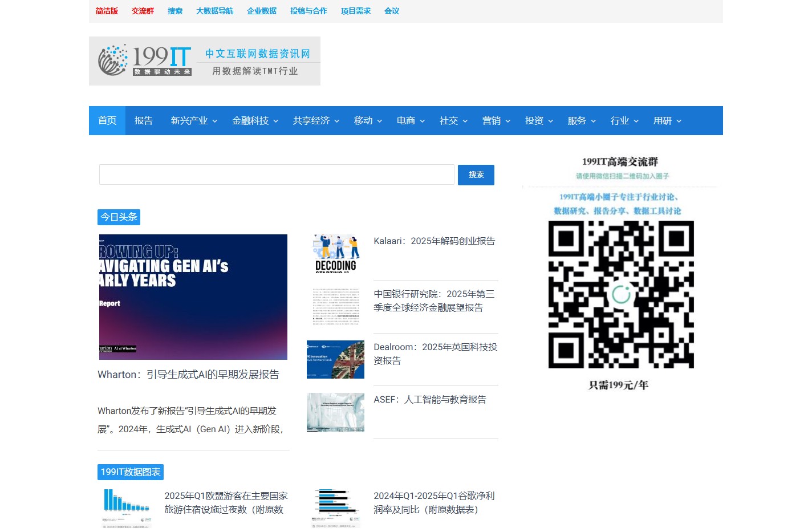The image size is (812, 532).
Task: Expand the 投资 dropdown menu
Action: coord(539,120)
